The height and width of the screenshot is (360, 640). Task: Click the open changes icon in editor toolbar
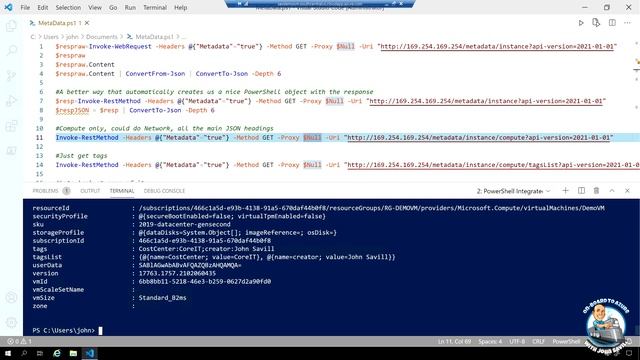click(x=596, y=23)
